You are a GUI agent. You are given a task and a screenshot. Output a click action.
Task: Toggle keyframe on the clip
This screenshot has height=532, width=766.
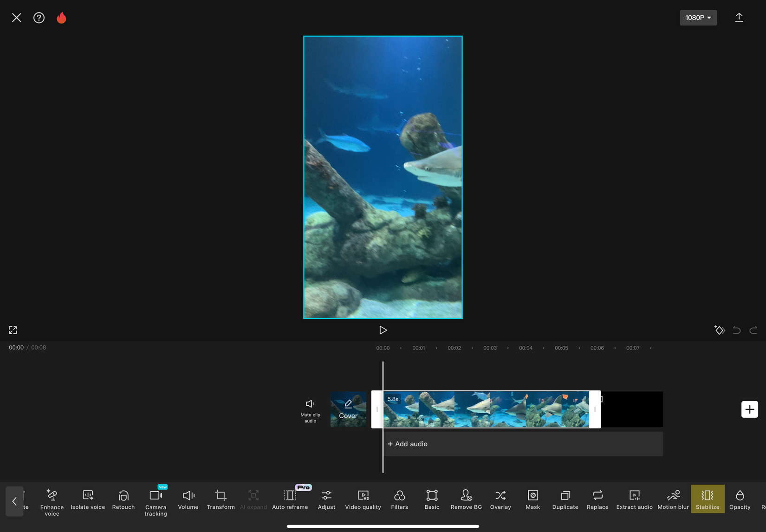(x=719, y=330)
